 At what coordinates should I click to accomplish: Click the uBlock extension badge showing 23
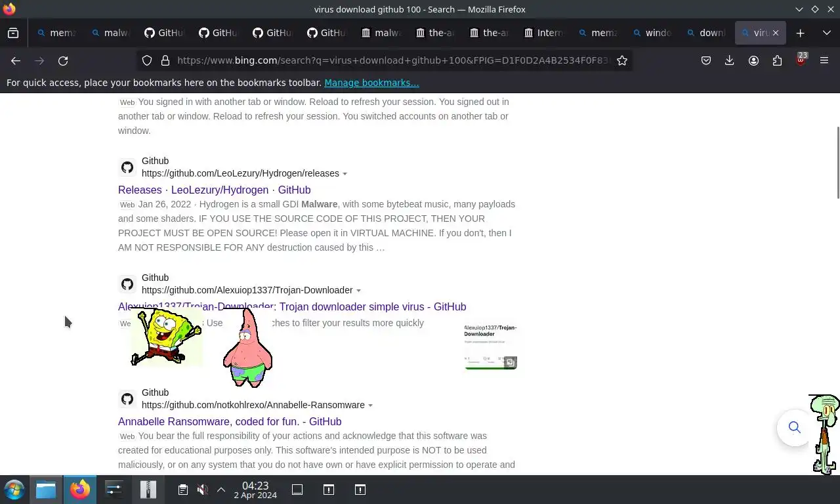[x=801, y=60]
